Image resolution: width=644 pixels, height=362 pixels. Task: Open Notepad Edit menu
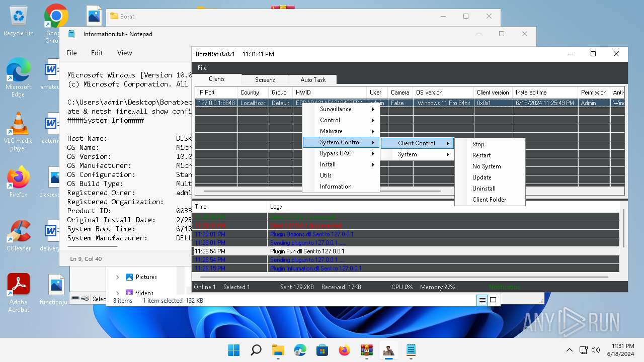pos(97,53)
